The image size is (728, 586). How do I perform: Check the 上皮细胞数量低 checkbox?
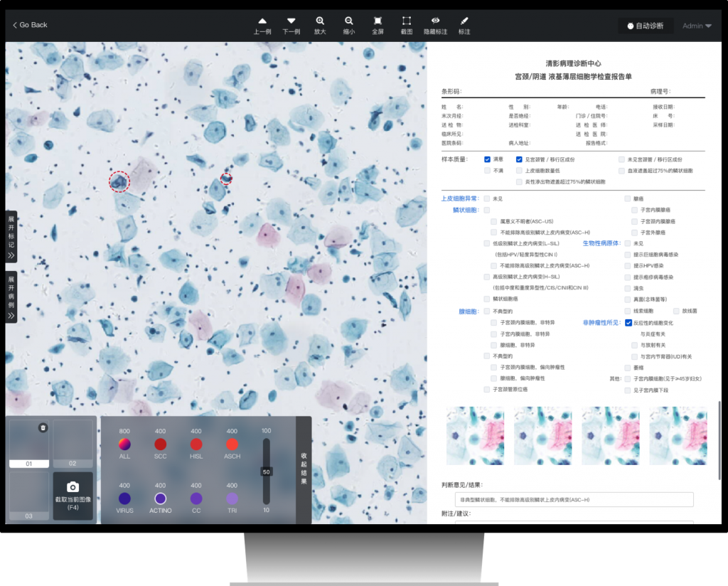(x=519, y=171)
